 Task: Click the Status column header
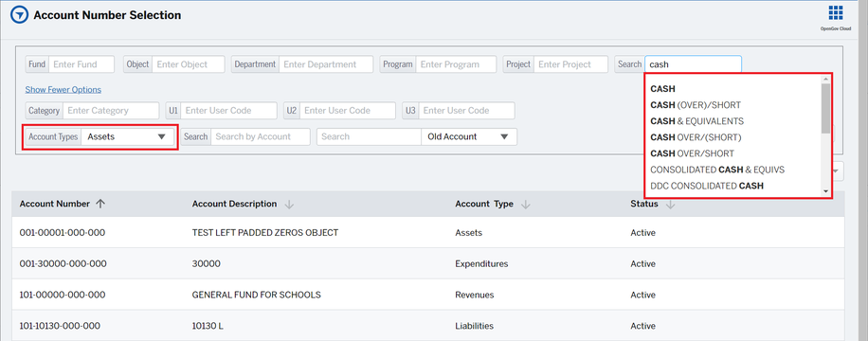[644, 204]
